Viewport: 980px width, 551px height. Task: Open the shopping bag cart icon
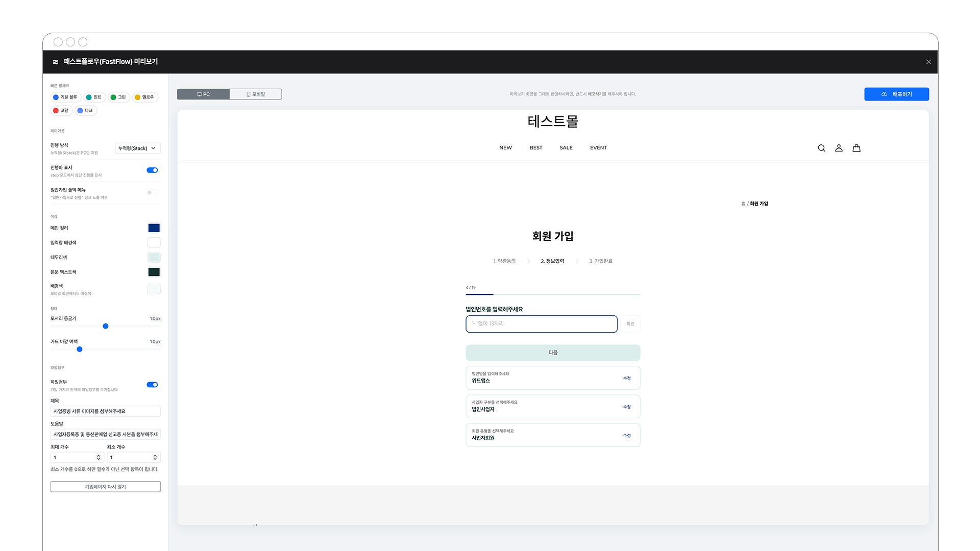(x=856, y=148)
